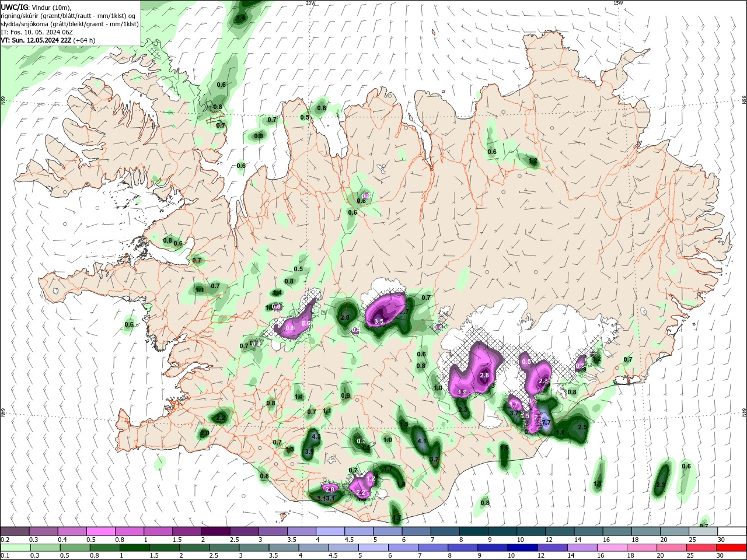Click the bright red rain swatch at 30
This screenshot has height=560, width=747.
(731, 548)
